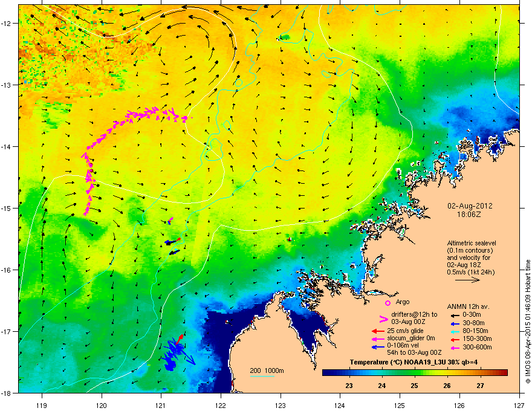The image size is (532, 411).
Task: Click the colorbar tick label 24
Action: 381,386
